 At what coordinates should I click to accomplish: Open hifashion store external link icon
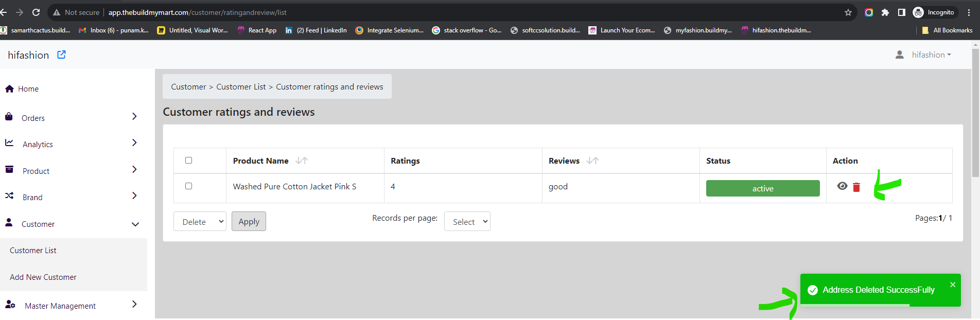coord(61,55)
